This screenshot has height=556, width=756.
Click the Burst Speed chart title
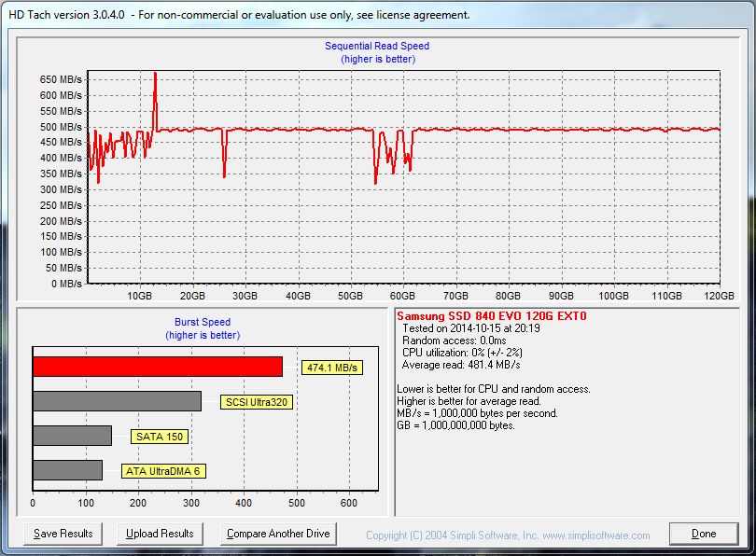point(203,323)
